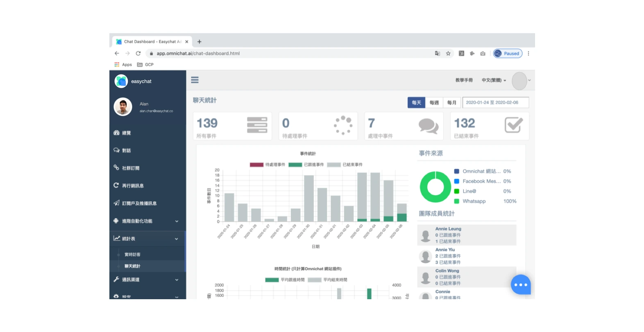Open the 中文(繁體) language dropdown
Screen dimensions: 644x332
(494, 80)
